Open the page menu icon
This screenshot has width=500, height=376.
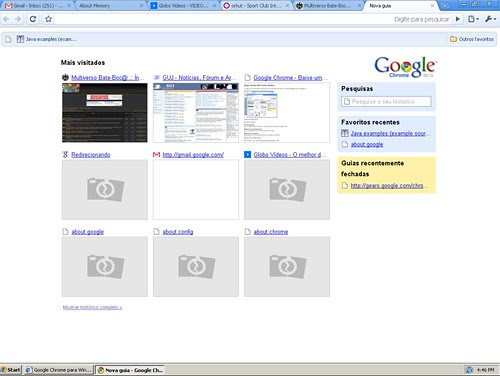[473, 19]
